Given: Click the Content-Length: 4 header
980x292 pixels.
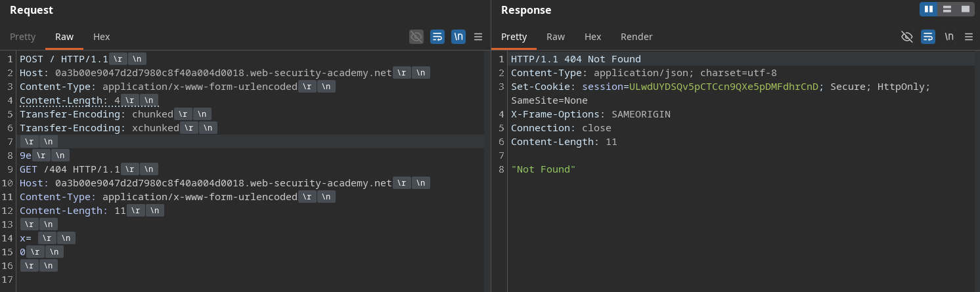Looking at the screenshot, I should (70, 100).
